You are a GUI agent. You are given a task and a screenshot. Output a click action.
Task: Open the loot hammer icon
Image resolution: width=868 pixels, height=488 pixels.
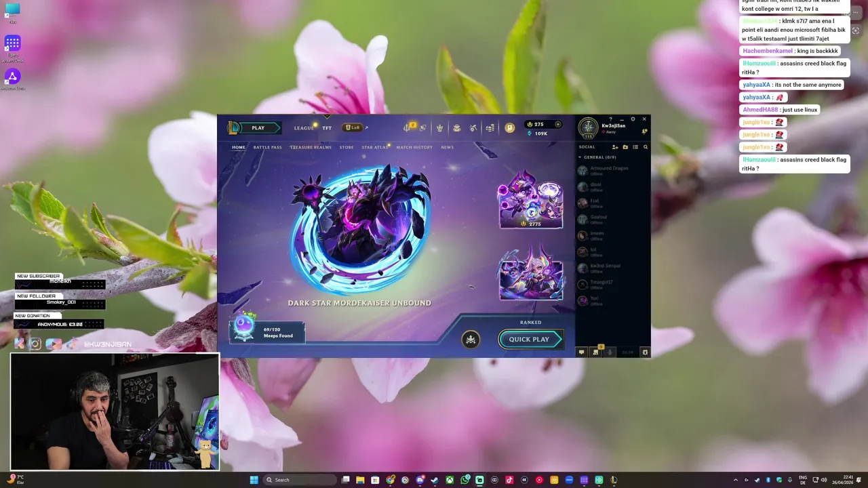click(x=473, y=127)
